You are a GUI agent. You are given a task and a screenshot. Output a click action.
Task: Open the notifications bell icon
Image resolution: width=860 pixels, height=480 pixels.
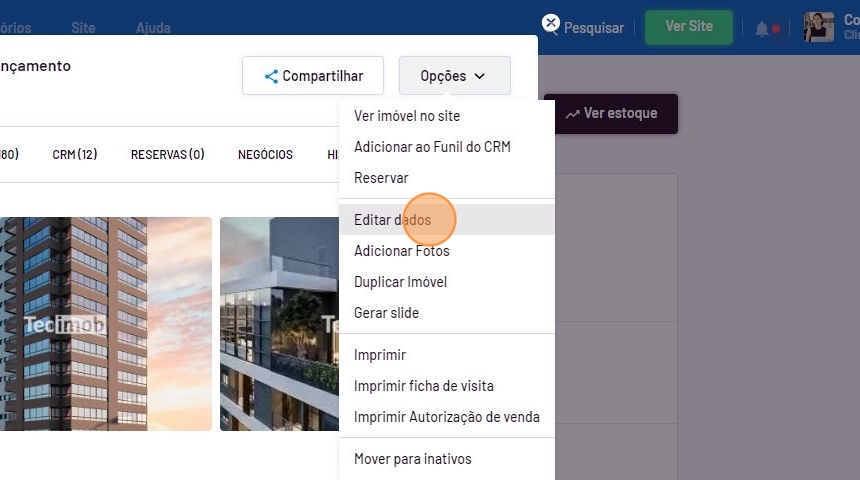point(762,29)
